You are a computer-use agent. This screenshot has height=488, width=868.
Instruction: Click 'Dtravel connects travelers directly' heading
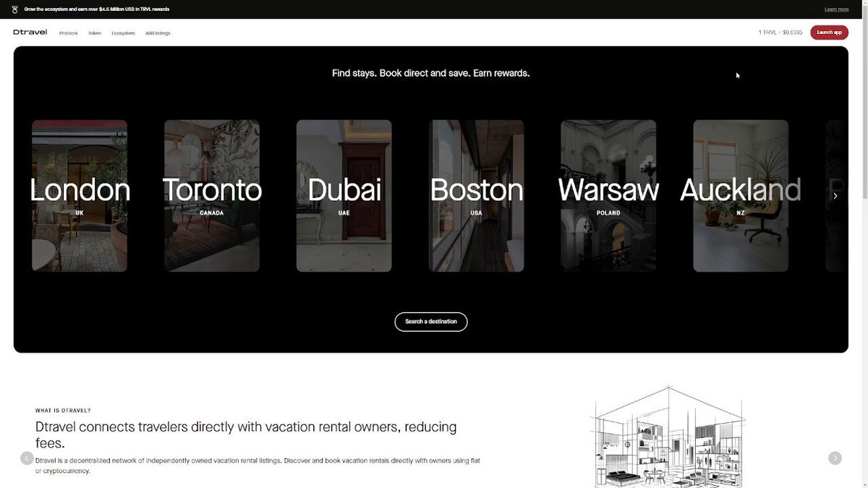coord(246,435)
